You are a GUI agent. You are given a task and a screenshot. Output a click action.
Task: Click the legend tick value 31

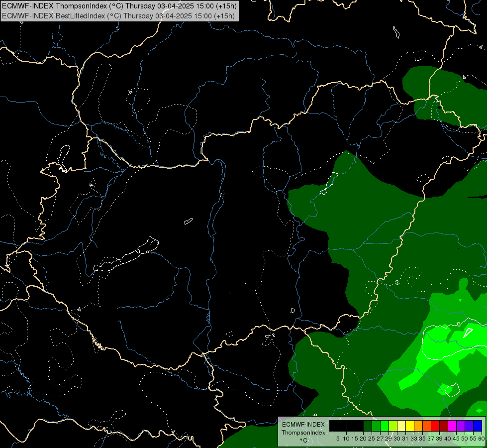tap(405, 439)
